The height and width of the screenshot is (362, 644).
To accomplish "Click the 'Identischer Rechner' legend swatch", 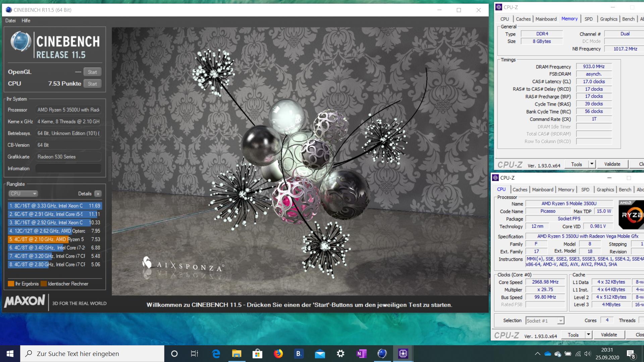I will click(44, 284).
